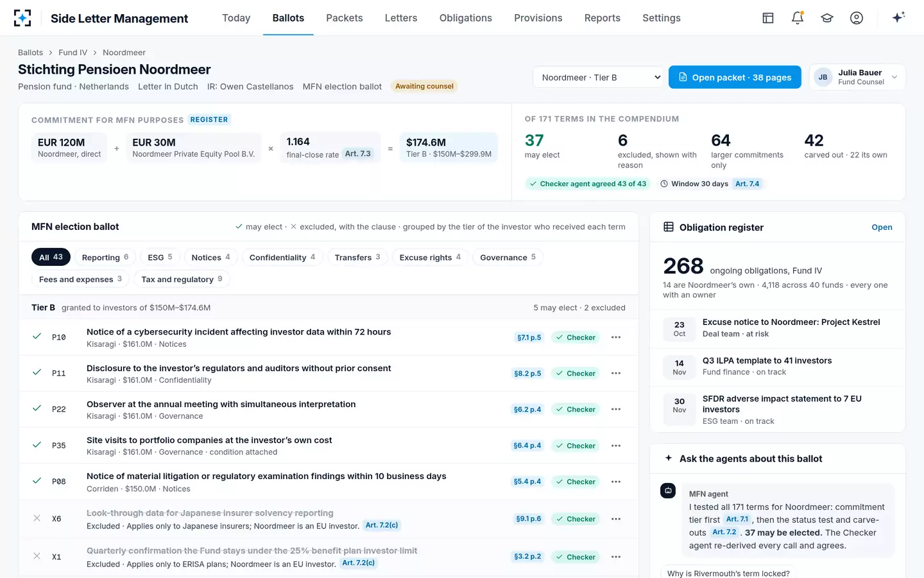Click the sparkle assistant icon in the header
Viewport: 924px width, 578px height.
click(x=898, y=17)
